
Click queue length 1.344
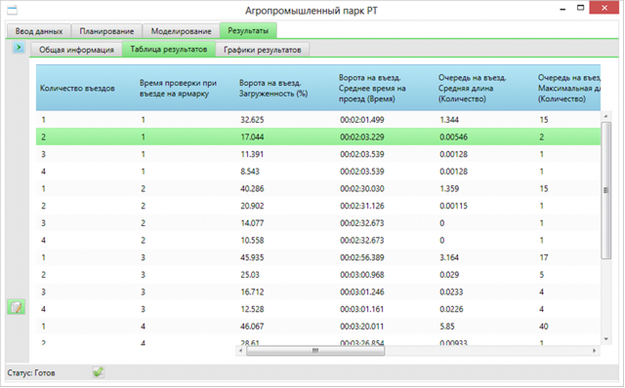tap(449, 120)
